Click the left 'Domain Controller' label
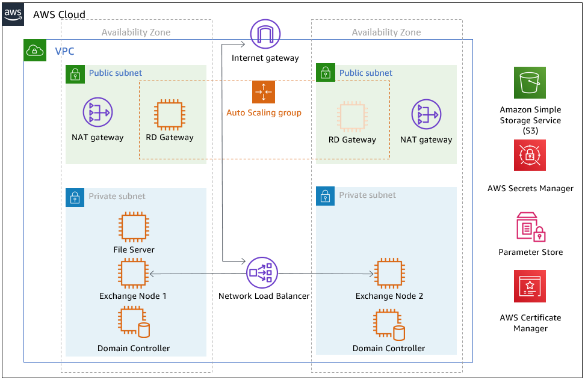588x383 pixels. 134,349
